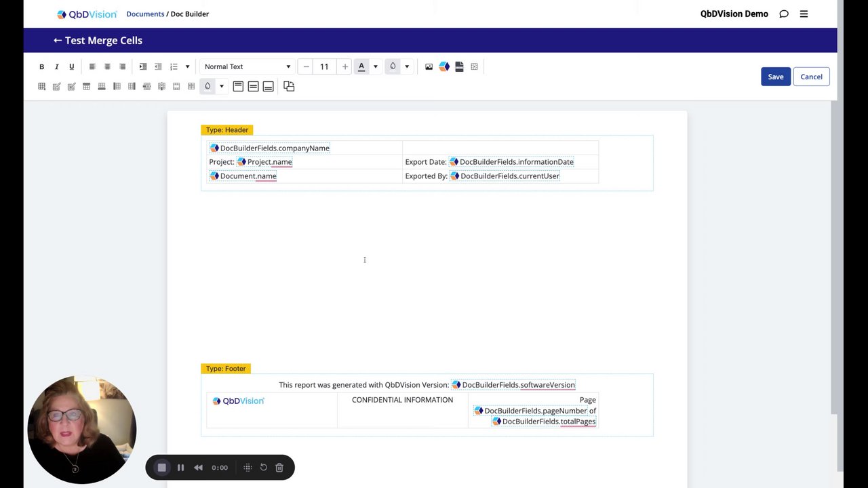Click the dotted box icon ending the top toolbar row

[474, 66]
